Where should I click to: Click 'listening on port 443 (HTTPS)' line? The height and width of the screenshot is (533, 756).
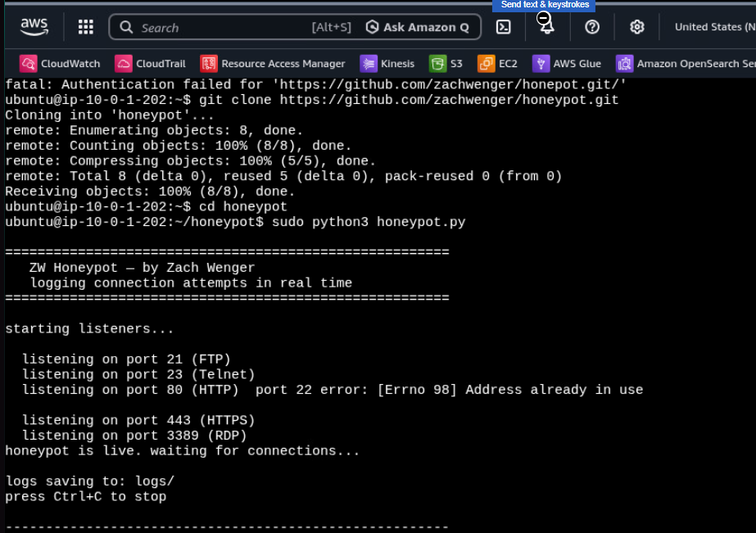tap(138, 420)
